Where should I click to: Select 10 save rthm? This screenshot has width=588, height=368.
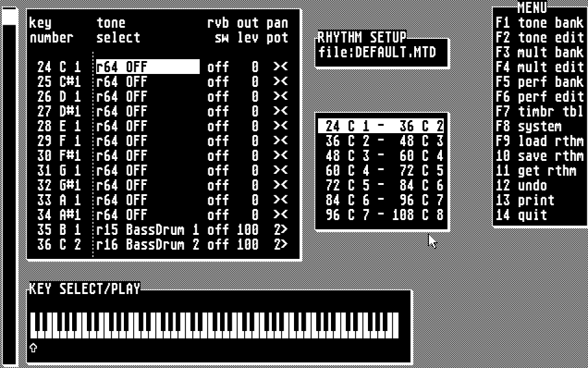[540, 156]
